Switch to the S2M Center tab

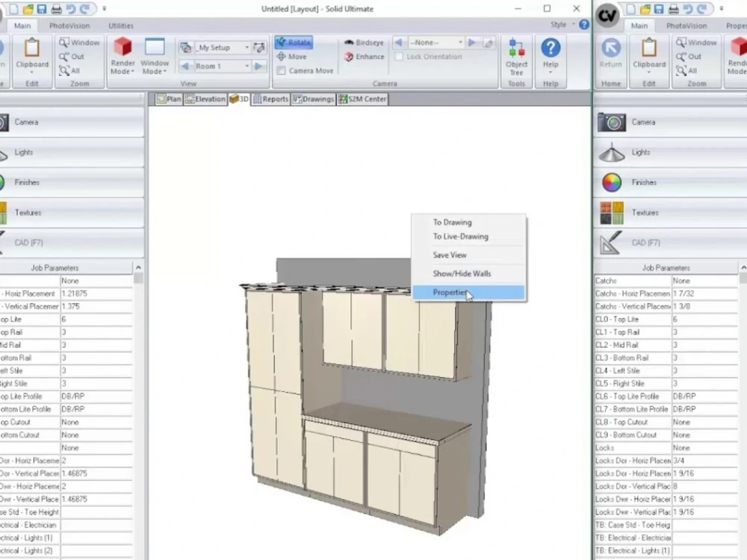coord(362,99)
